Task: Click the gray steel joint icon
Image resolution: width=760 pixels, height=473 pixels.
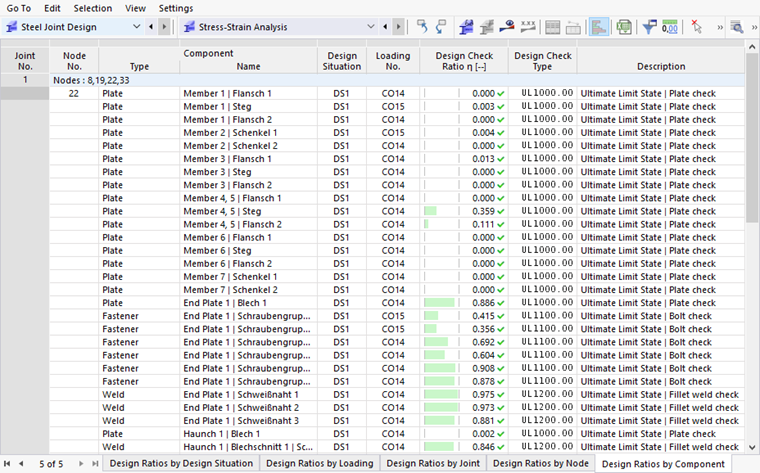Action: pos(487,27)
